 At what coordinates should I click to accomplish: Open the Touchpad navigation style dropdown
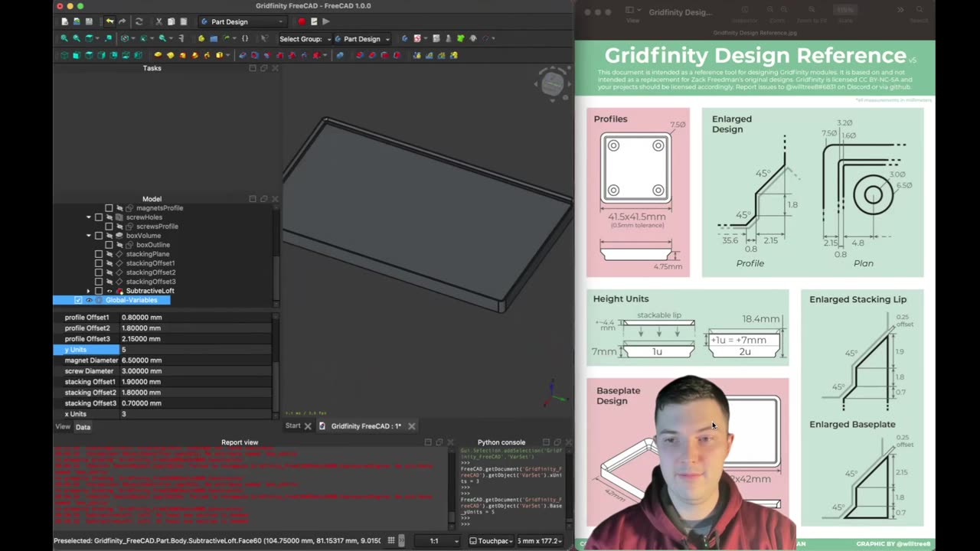point(490,540)
